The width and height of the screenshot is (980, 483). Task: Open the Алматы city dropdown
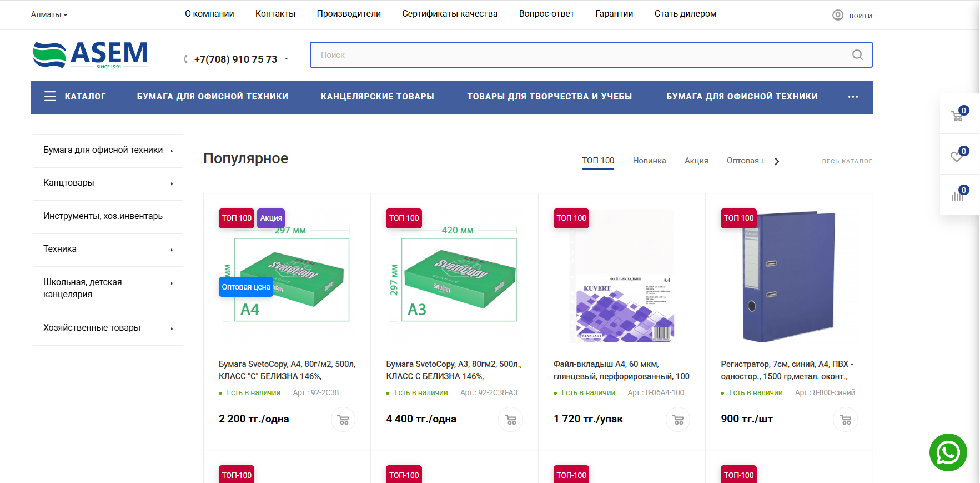click(x=49, y=15)
